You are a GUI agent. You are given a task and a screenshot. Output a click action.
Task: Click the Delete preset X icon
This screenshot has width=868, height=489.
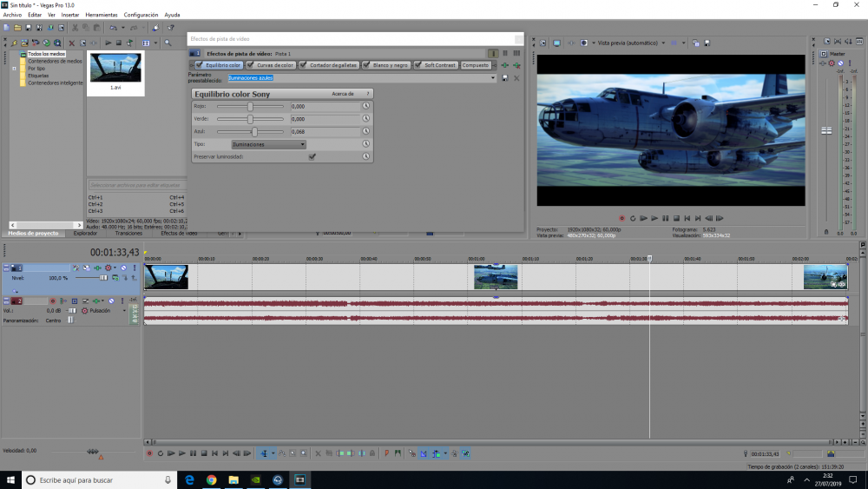pyautogui.click(x=516, y=78)
